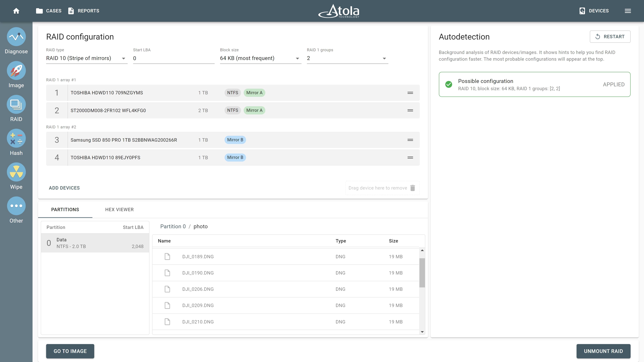This screenshot has width=644, height=362.
Task: Expand the RAID 1 groups dropdown
Action: (x=347, y=58)
